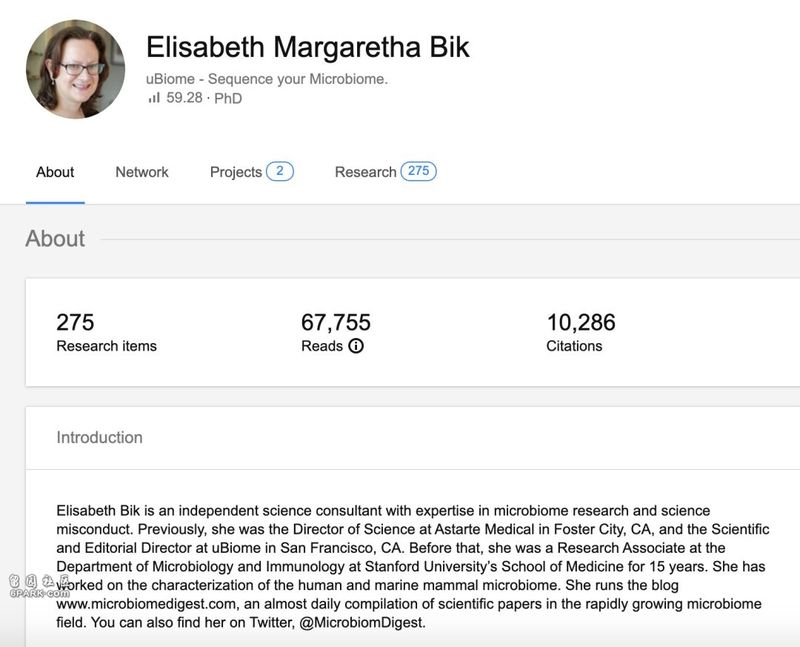Click the www.microbiomedigest.com link in the bio
Image resolution: width=800 pixels, height=647 pixels.
click(x=146, y=604)
